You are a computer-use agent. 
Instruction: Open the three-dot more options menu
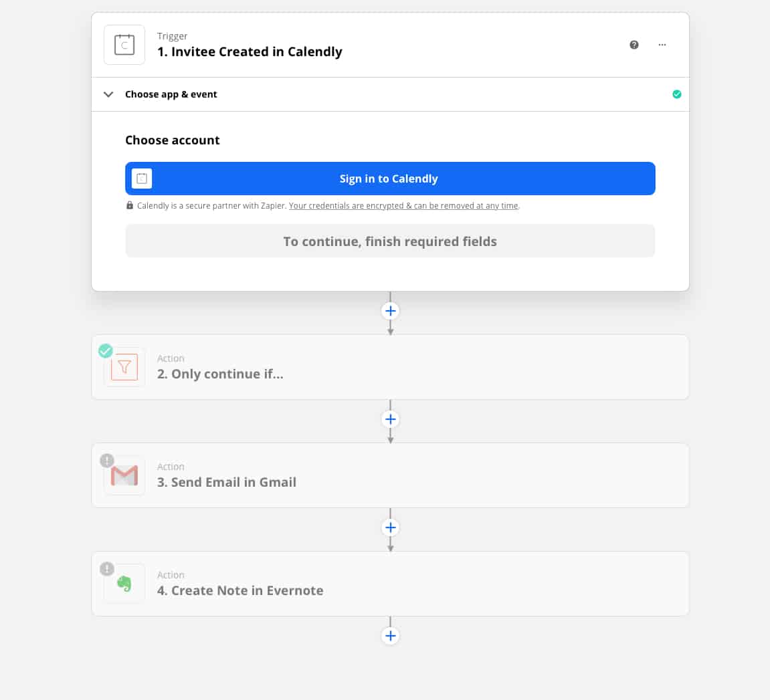pos(662,45)
